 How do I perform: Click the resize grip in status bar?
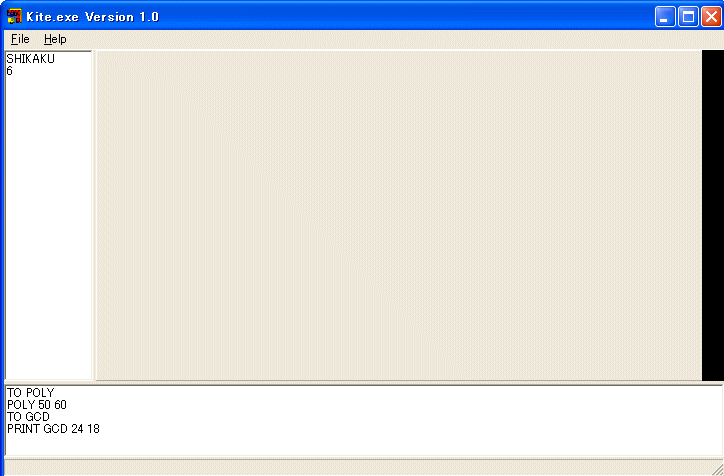pos(717,469)
